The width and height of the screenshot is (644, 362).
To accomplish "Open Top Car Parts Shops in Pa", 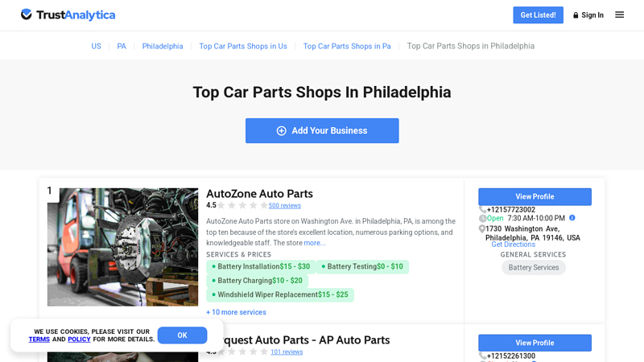I will (x=347, y=46).
